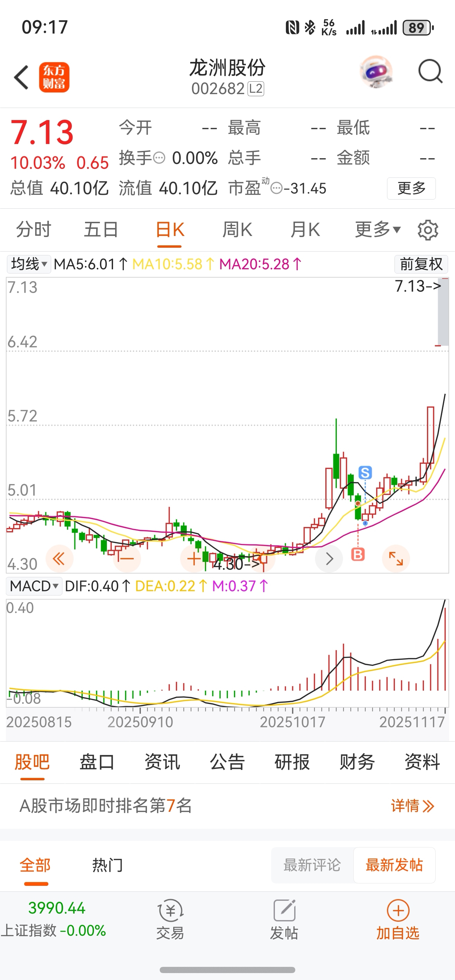Select 月K chart tab
Image resolution: width=455 pixels, height=980 pixels.
(x=305, y=229)
